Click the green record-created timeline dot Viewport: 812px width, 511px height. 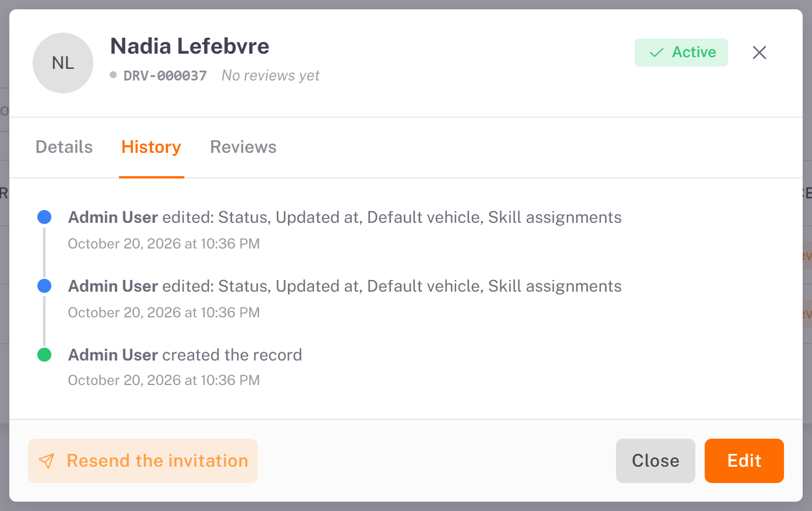click(44, 355)
